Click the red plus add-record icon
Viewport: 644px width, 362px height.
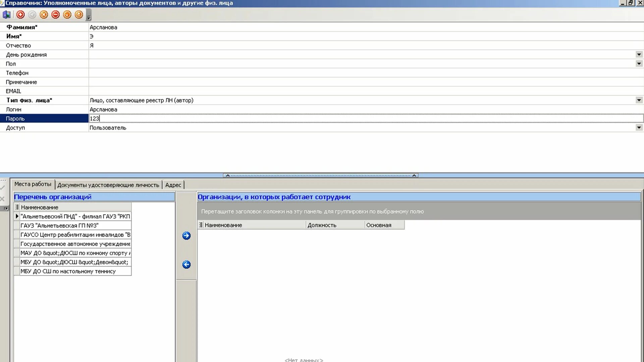(20, 15)
